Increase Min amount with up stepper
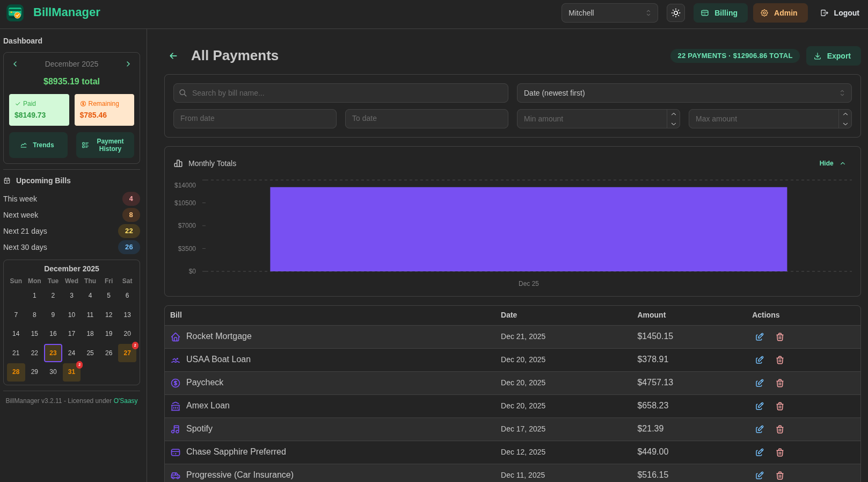The width and height of the screenshot is (868, 482). tap(674, 114)
